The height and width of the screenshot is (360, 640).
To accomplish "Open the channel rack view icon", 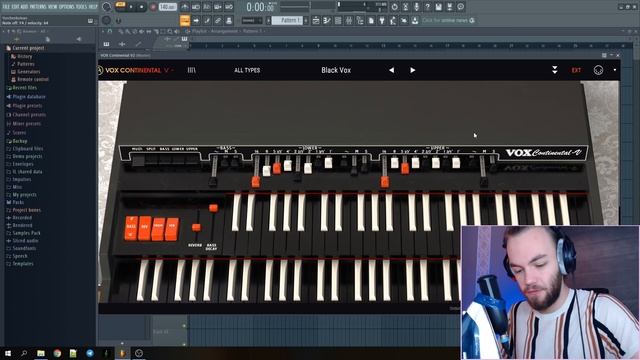I will coord(338,20).
